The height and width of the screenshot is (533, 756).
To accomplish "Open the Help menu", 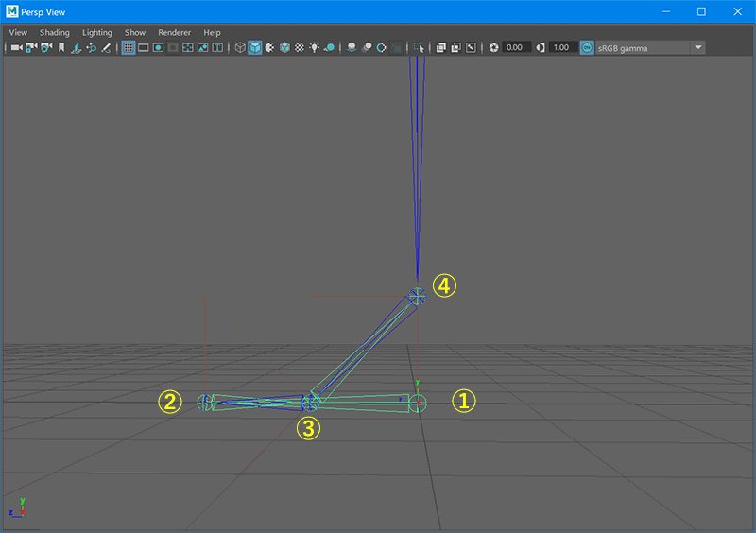I will [x=212, y=32].
